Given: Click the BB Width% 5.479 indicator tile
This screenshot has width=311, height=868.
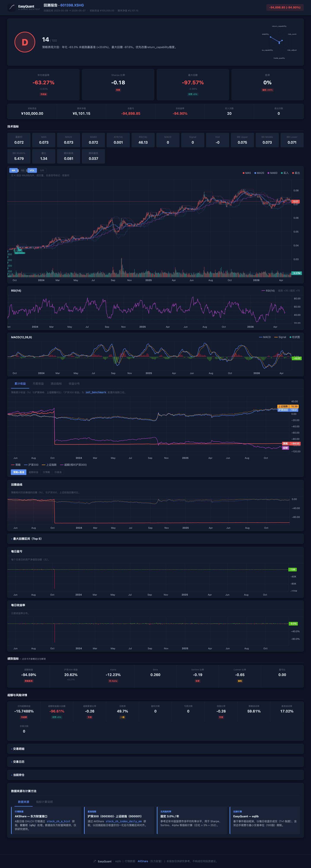Looking at the screenshot, I should click(19, 156).
